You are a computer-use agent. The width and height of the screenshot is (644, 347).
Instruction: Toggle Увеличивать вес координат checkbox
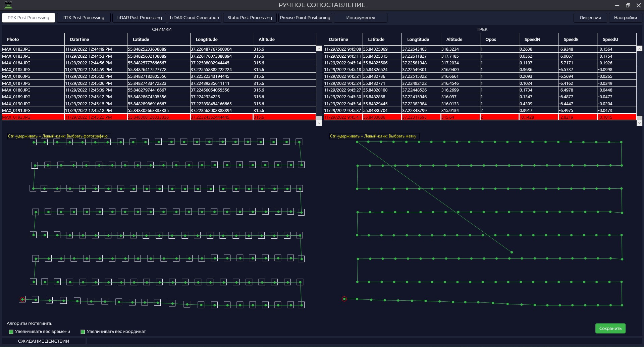[83, 332]
